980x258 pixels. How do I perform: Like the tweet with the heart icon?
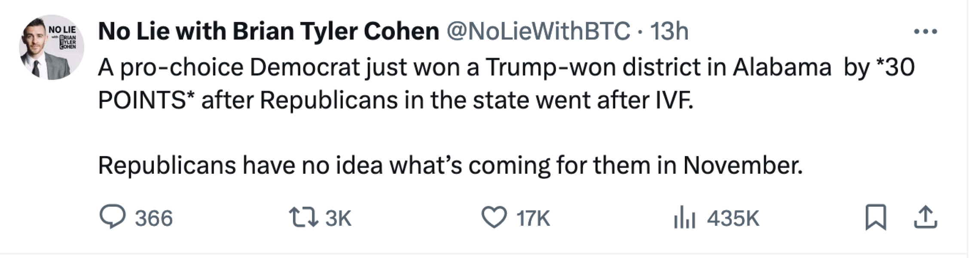coord(494,217)
